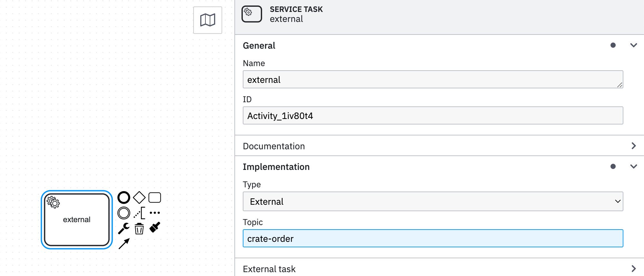644x276 pixels.
Task: Delete element with trash icon
Action: pyautogui.click(x=139, y=228)
